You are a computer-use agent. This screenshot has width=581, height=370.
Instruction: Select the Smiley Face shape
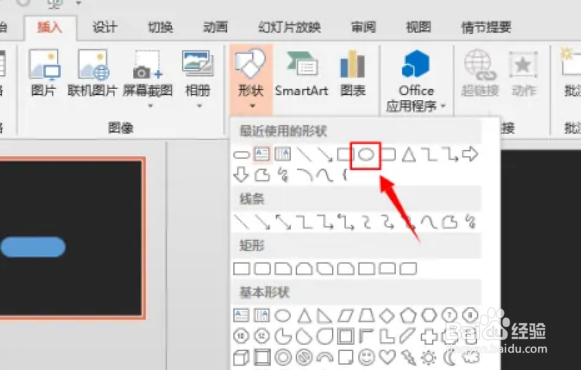[366, 357]
